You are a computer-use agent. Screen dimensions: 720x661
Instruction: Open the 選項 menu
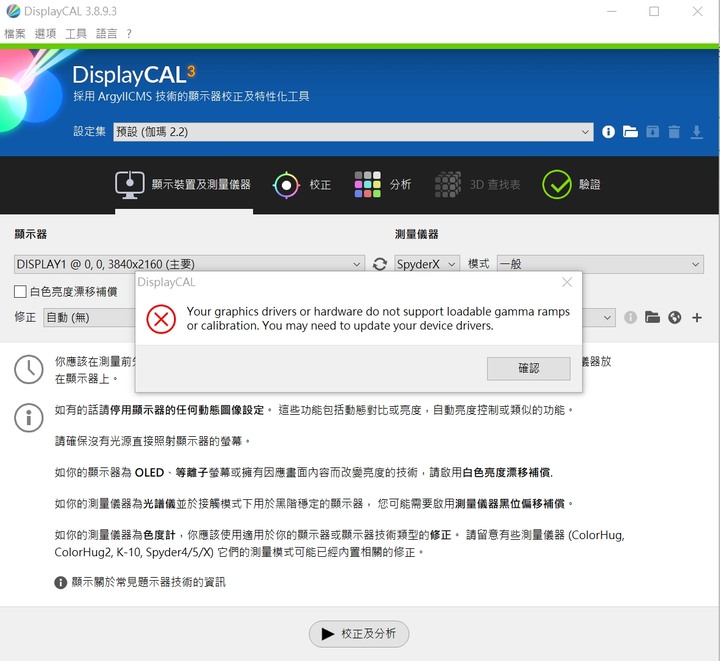point(45,34)
